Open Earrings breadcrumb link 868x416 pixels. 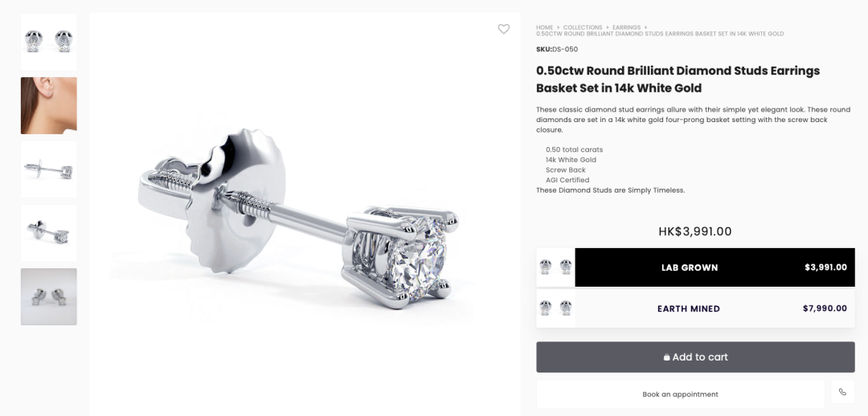(626, 27)
